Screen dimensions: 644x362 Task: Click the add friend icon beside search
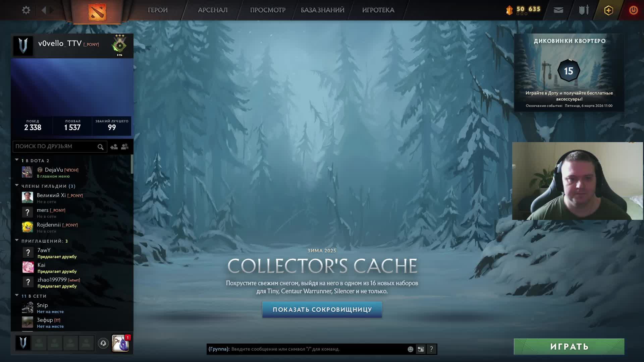click(113, 146)
